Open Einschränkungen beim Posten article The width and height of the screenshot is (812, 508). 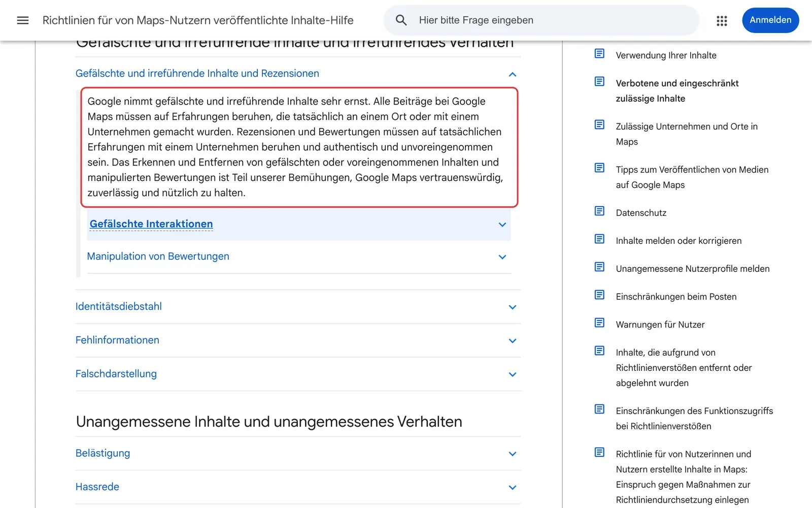click(x=676, y=297)
